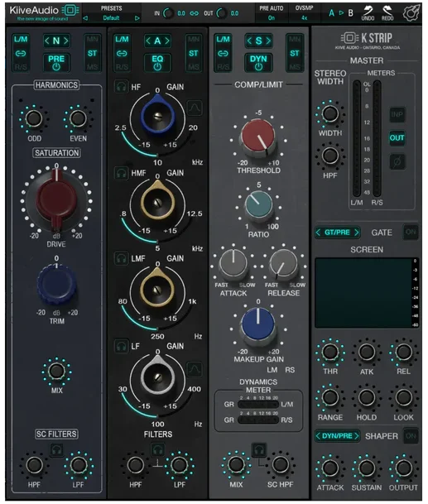Click the LM makeup gain button
428x504 pixels.
(272, 370)
